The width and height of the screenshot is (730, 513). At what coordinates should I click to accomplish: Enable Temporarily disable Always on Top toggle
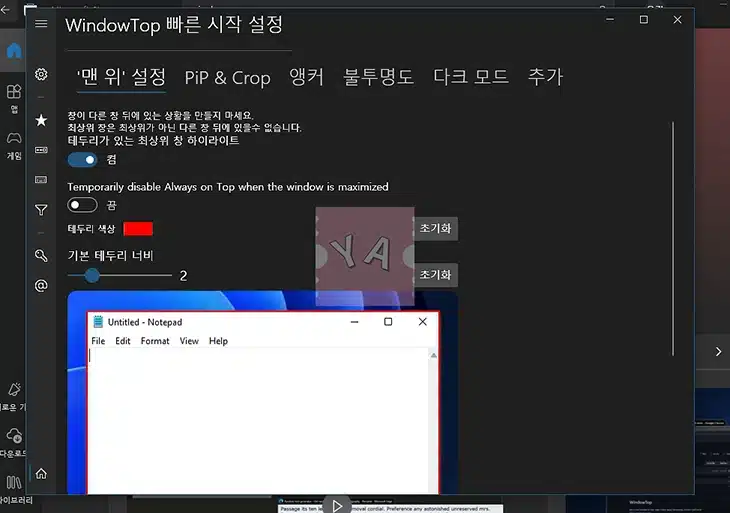coord(82,205)
